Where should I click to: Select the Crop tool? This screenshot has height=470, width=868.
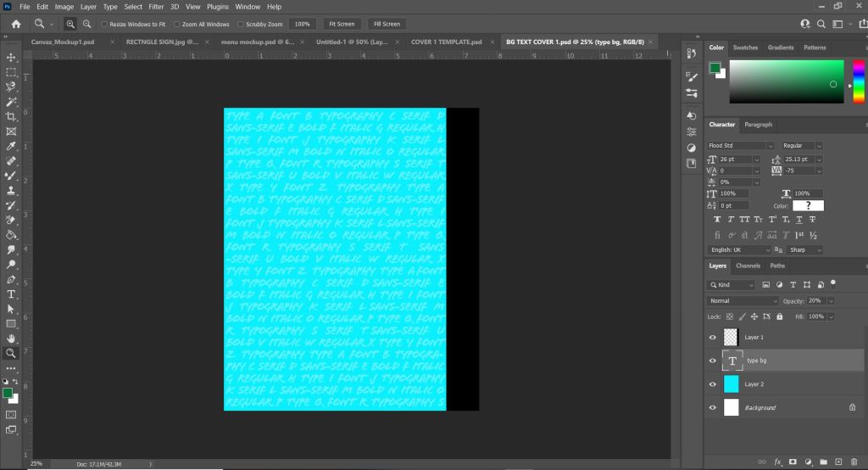click(x=11, y=116)
